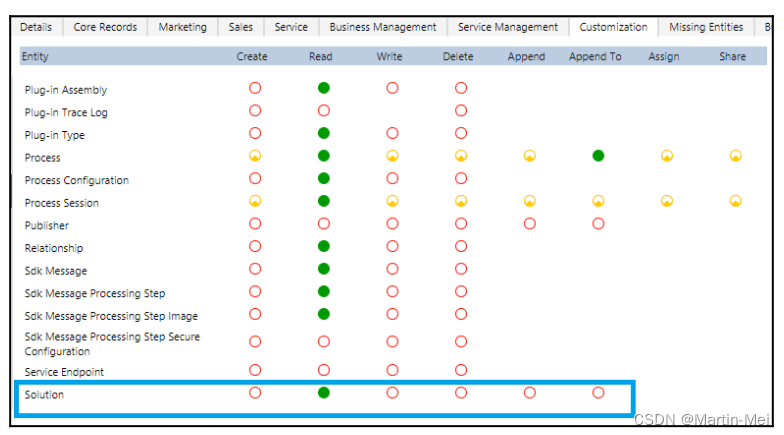
Task: Toggle Append To privilege for Solution
Action: pos(598,393)
